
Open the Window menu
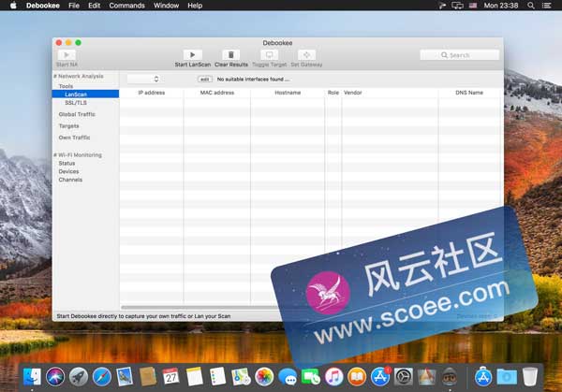[x=166, y=6]
